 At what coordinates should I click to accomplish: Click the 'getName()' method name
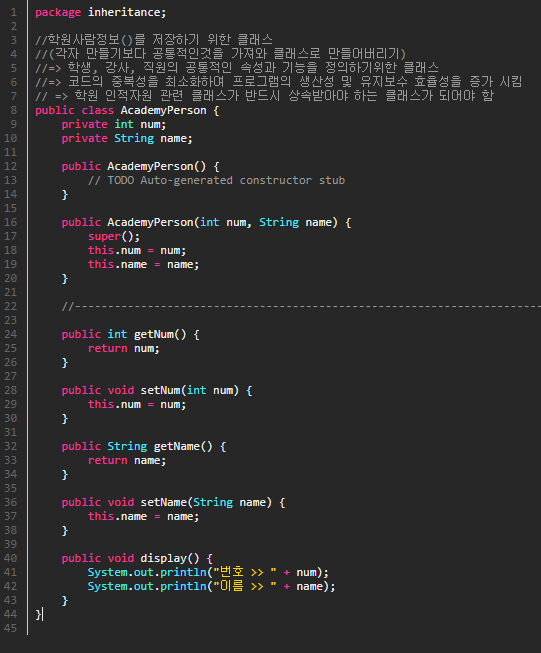[183, 446]
